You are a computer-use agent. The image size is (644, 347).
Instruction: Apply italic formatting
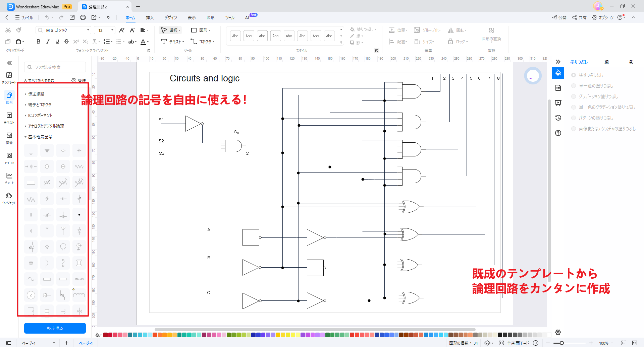[48, 42]
